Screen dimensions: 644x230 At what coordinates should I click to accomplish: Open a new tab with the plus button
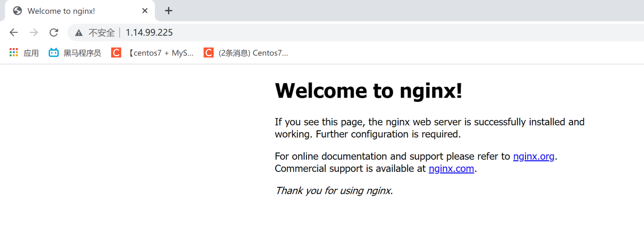tap(169, 11)
